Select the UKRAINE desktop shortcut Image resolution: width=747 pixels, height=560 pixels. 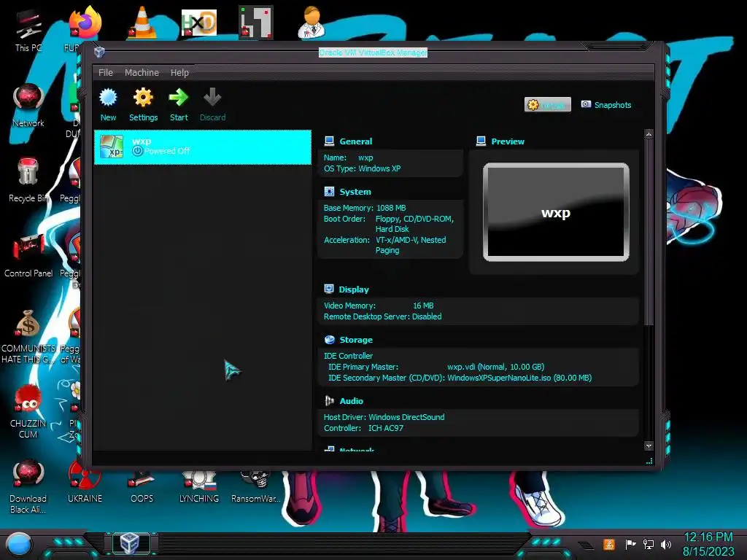[x=85, y=483]
